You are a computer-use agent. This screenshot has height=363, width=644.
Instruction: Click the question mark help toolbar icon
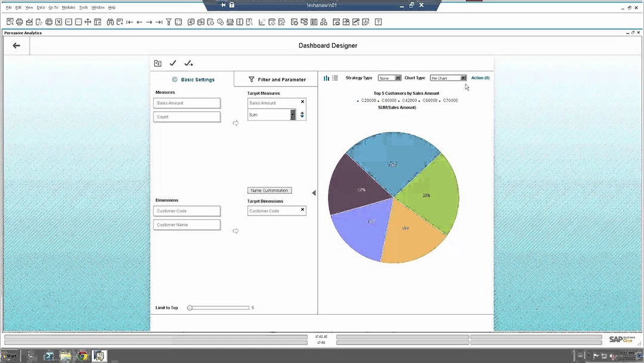click(x=378, y=22)
